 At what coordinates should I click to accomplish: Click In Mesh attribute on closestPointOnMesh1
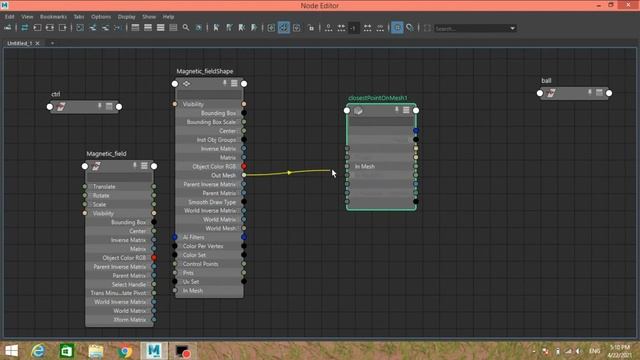click(364, 166)
